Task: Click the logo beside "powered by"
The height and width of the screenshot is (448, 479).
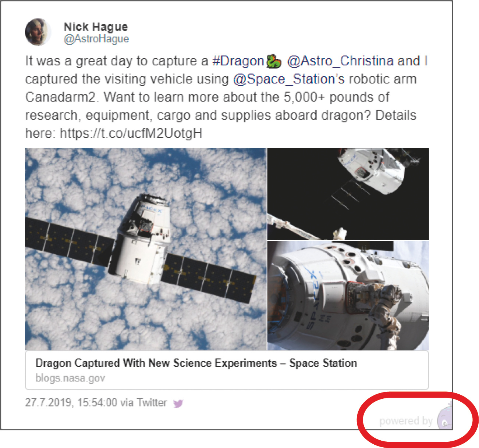Action: point(445,419)
